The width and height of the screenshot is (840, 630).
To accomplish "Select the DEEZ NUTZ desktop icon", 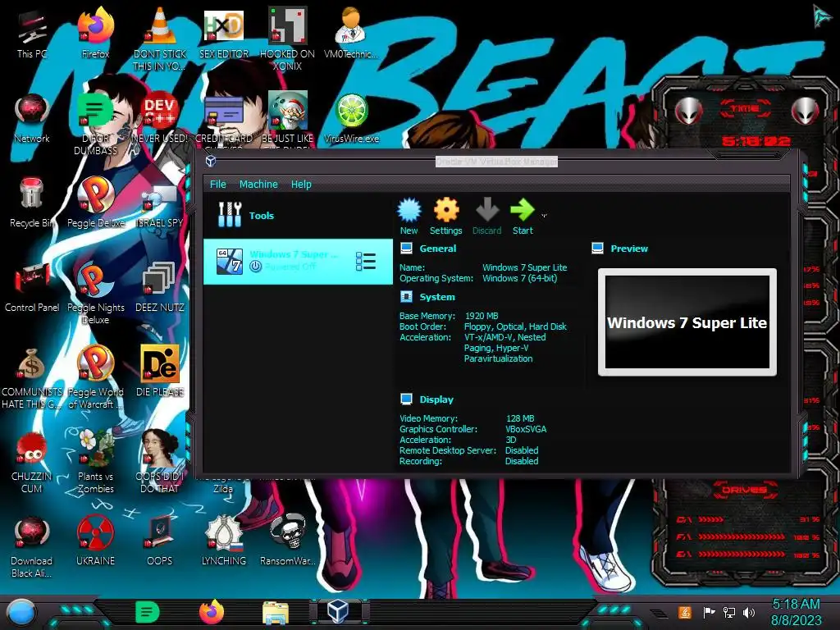I will [160, 280].
